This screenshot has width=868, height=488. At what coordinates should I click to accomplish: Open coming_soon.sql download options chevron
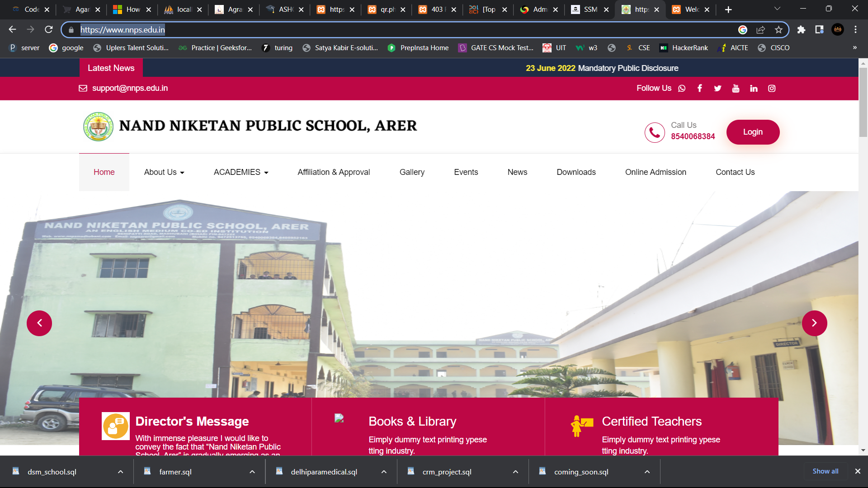(x=647, y=472)
